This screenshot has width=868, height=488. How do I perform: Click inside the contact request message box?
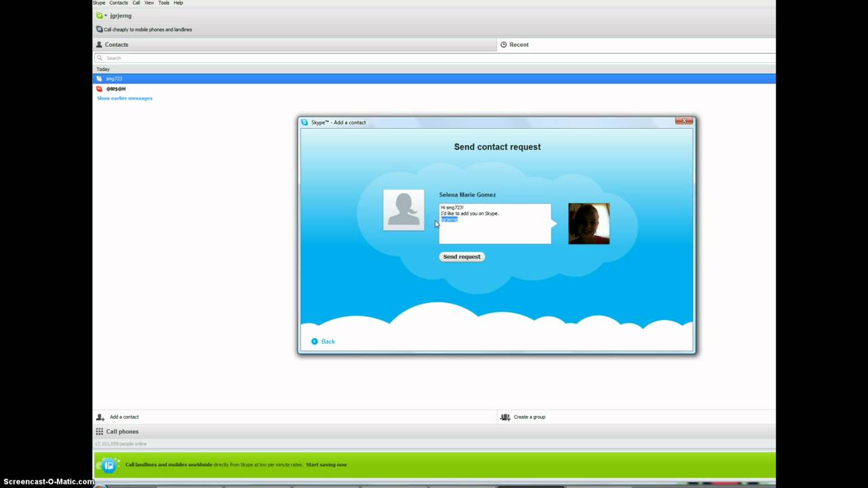pyautogui.click(x=495, y=224)
